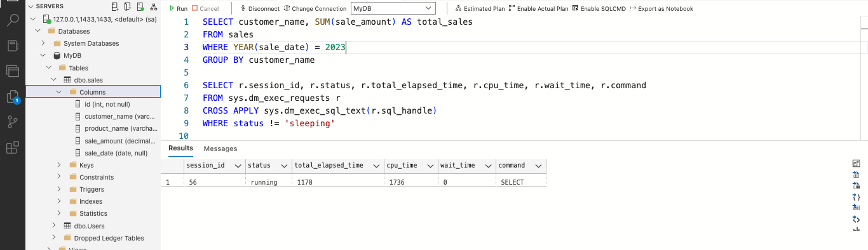Click the maximize results grid icon

(x=856, y=163)
